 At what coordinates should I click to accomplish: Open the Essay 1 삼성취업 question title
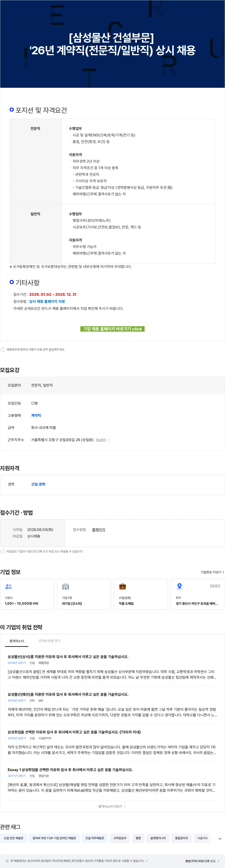point(70,770)
